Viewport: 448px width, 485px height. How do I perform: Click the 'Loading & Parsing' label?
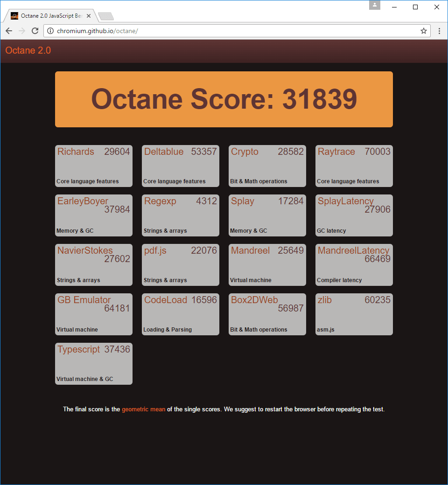168,330
